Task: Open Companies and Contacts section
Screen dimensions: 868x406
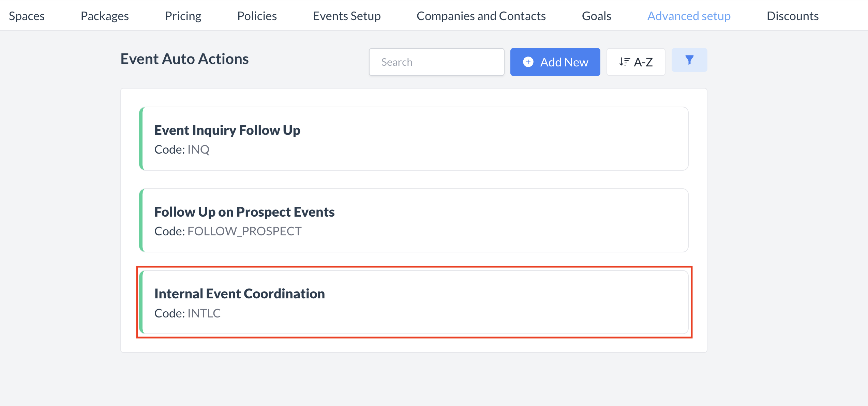Action: coord(481,16)
